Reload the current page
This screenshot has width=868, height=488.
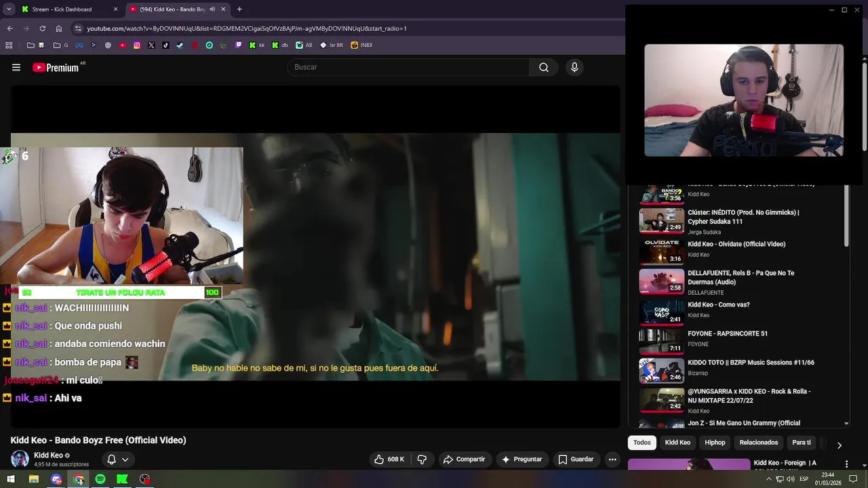(x=42, y=28)
